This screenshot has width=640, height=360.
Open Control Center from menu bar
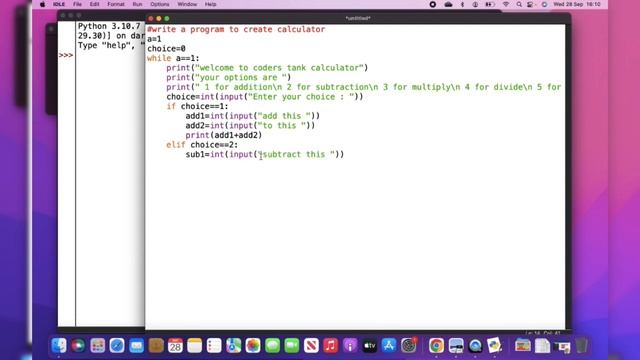click(x=531, y=4)
